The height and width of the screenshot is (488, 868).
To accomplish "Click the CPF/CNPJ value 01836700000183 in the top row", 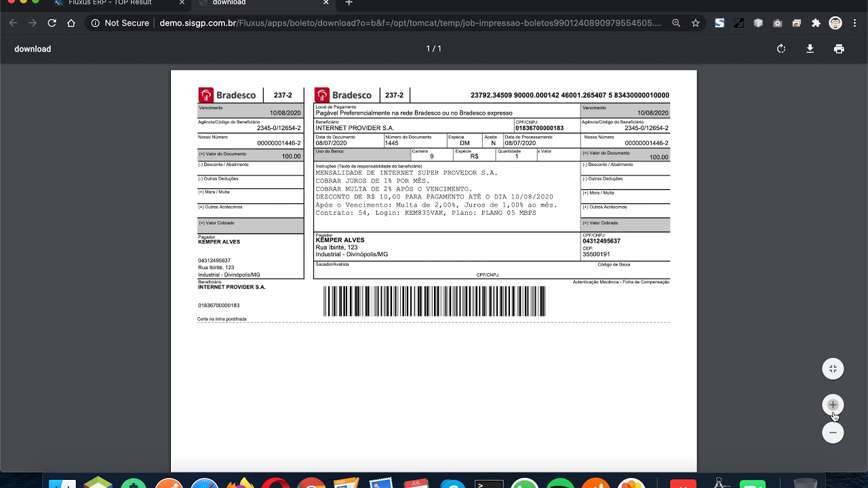I will pos(539,128).
